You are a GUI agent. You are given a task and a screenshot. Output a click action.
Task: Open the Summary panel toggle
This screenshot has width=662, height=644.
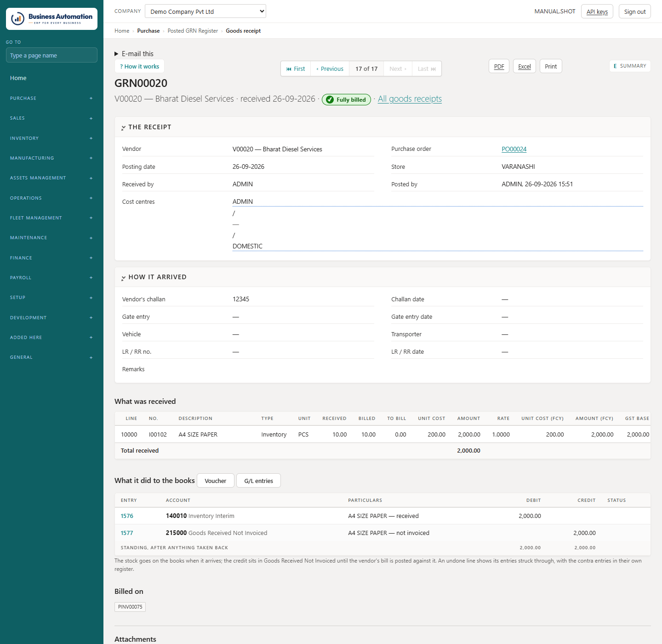(630, 66)
